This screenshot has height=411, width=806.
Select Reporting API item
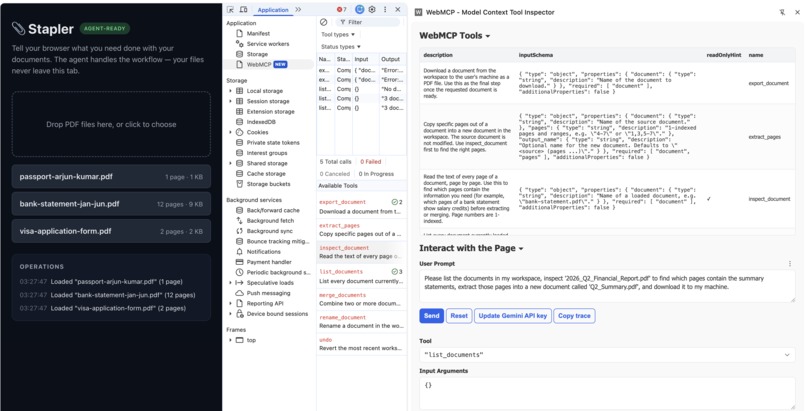click(265, 303)
